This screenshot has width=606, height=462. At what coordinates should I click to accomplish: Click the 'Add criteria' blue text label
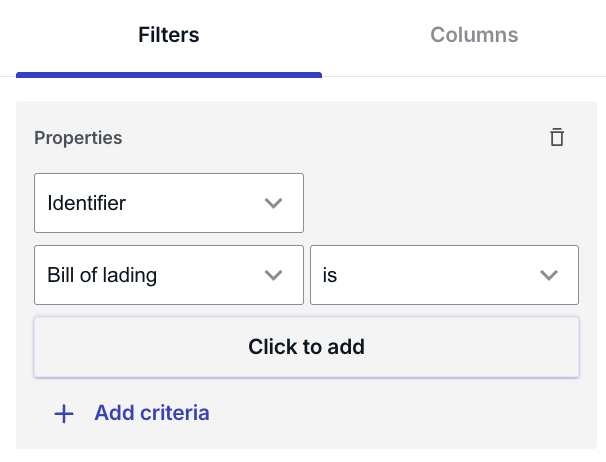(x=152, y=413)
